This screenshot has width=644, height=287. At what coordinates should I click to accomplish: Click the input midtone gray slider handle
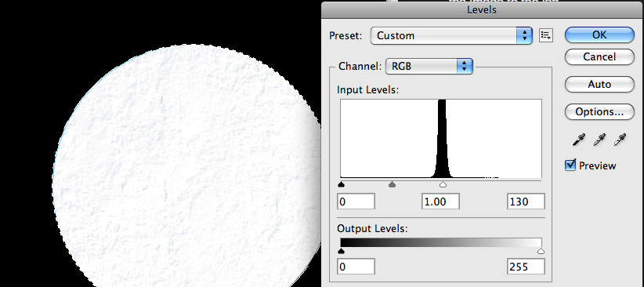[393, 184]
